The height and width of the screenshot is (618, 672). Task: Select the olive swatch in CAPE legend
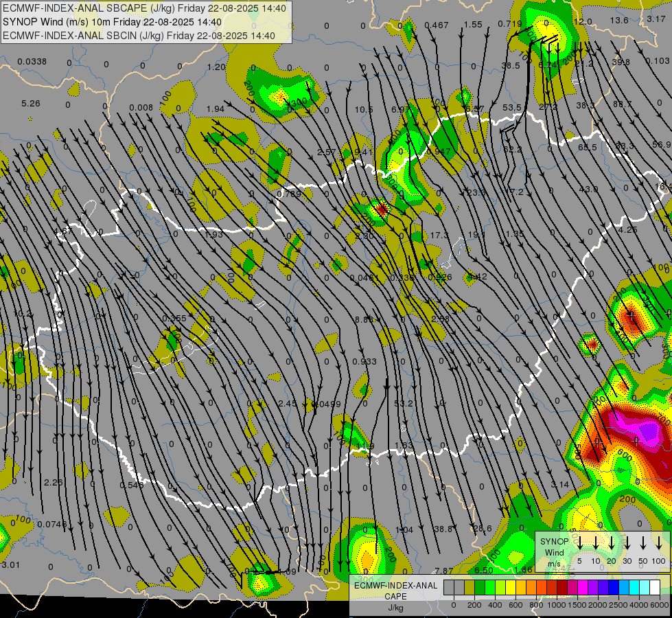470,588
